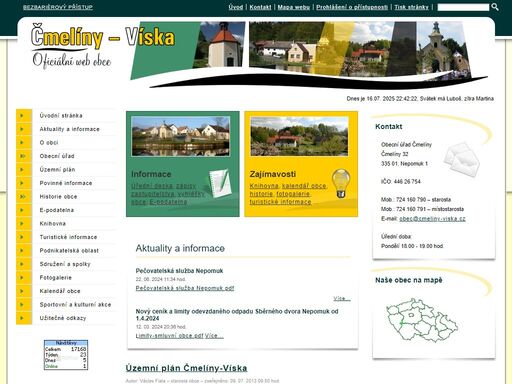Open Úvodní stránka in the sidebar menu
512x384 pixels.
coord(61,116)
